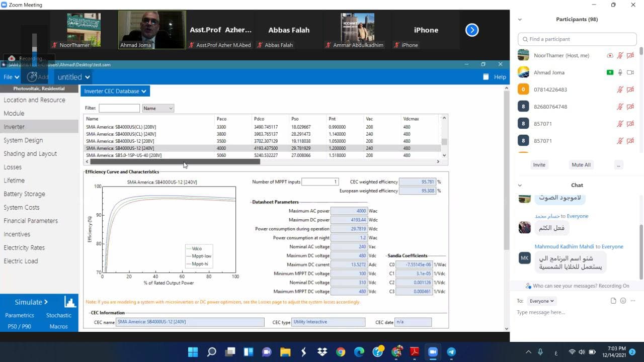Expand the Everyone recipient dropdown
The width and height of the screenshot is (644, 362).
coord(541,301)
